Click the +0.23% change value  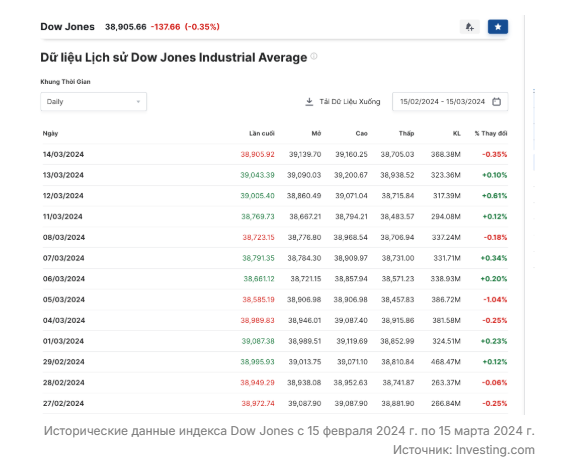(494, 341)
